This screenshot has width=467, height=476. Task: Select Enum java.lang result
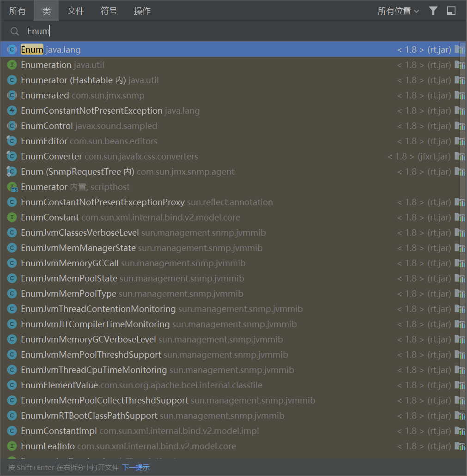click(x=233, y=49)
